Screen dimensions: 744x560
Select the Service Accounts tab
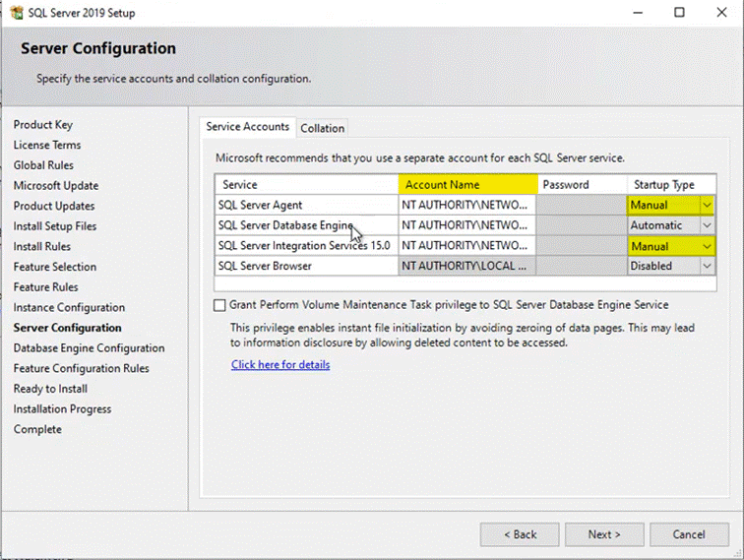pos(247,127)
